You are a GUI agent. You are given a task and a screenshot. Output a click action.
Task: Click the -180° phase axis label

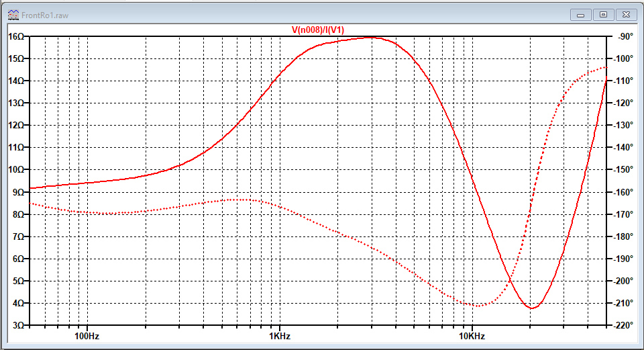click(x=623, y=236)
